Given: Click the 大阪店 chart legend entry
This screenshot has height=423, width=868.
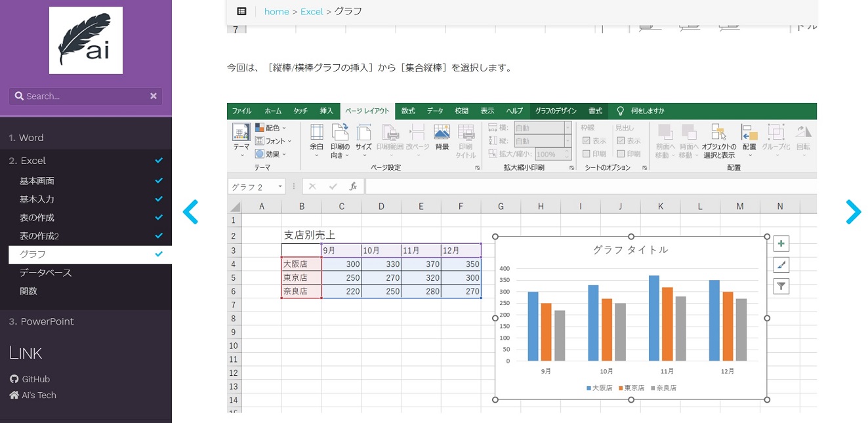Looking at the screenshot, I should click(x=600, y=388).
